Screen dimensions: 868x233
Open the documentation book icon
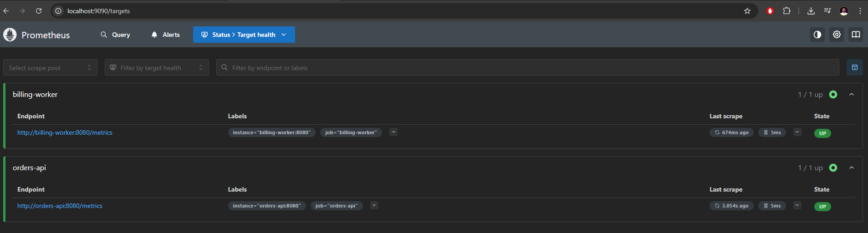(x=856, y=35)
